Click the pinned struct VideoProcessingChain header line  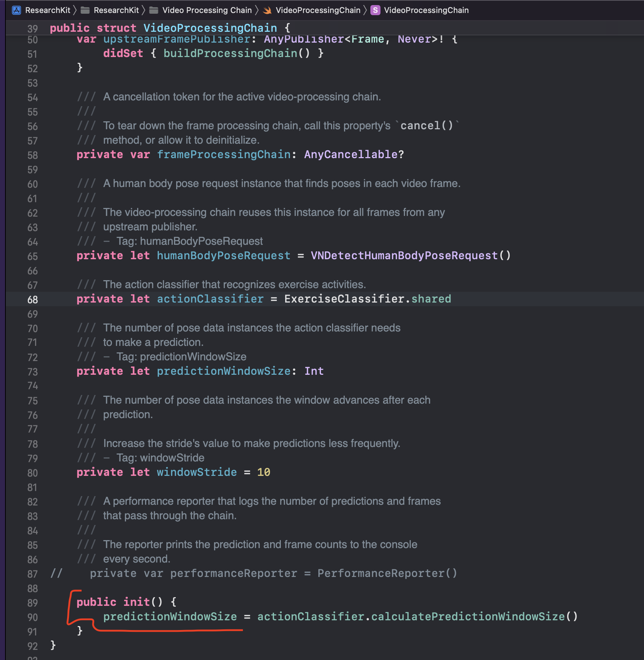[210, 28]
